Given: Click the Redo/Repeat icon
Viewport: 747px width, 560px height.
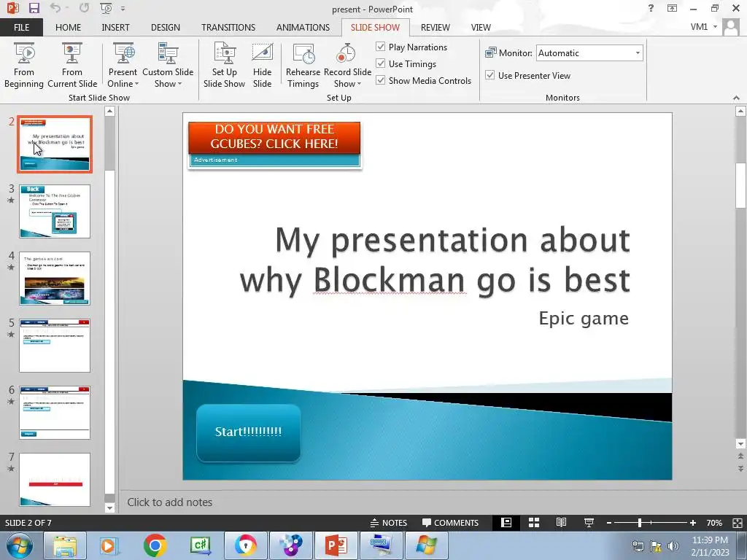Looking at the screenshot, I should (84, 8).
